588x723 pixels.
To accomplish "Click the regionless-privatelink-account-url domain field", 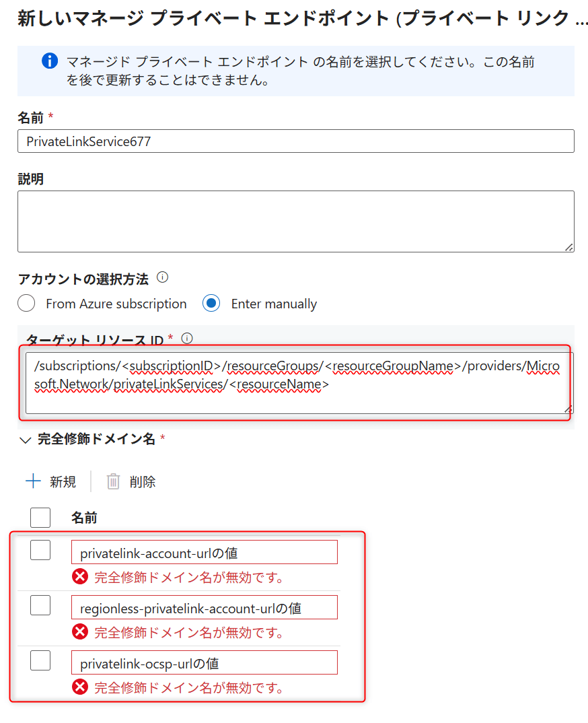I will point(205,607).
